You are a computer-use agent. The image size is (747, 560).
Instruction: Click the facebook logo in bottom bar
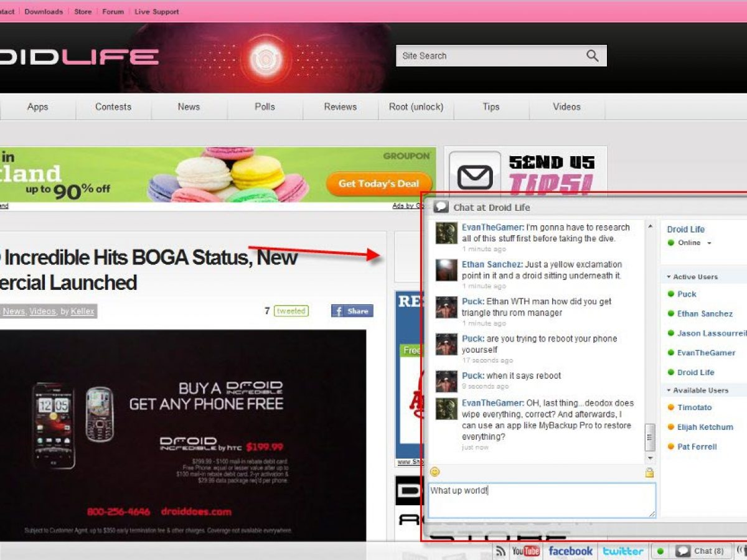coord(570,551)
